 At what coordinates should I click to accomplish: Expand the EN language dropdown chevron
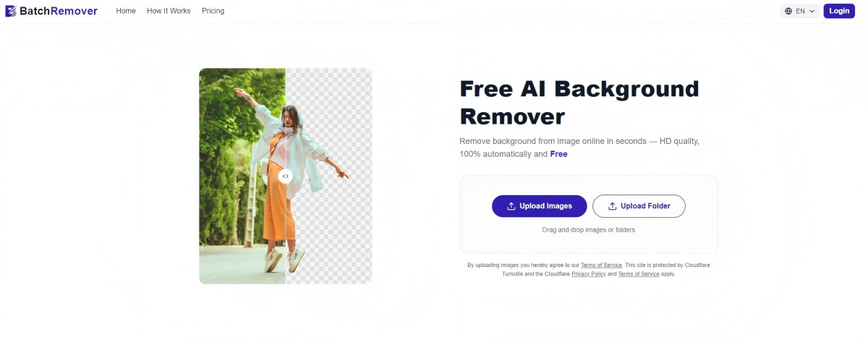(x=812, y=11)
